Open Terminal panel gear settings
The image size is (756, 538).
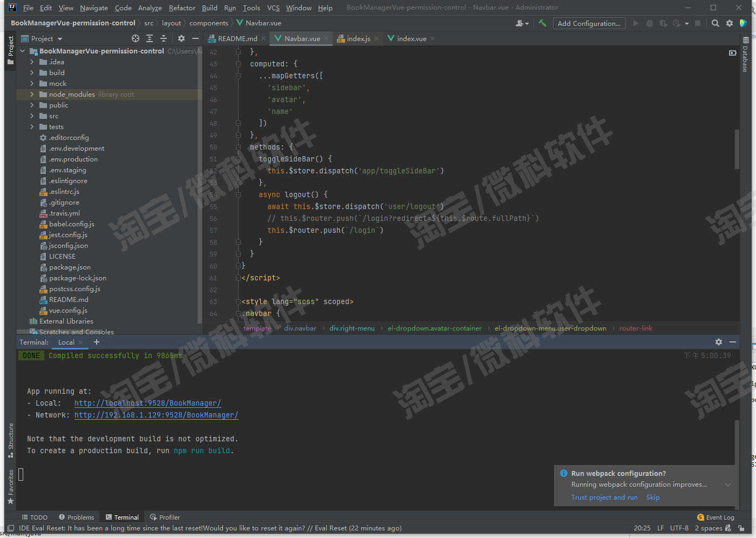pyautogui.click(x=719, y=342)
